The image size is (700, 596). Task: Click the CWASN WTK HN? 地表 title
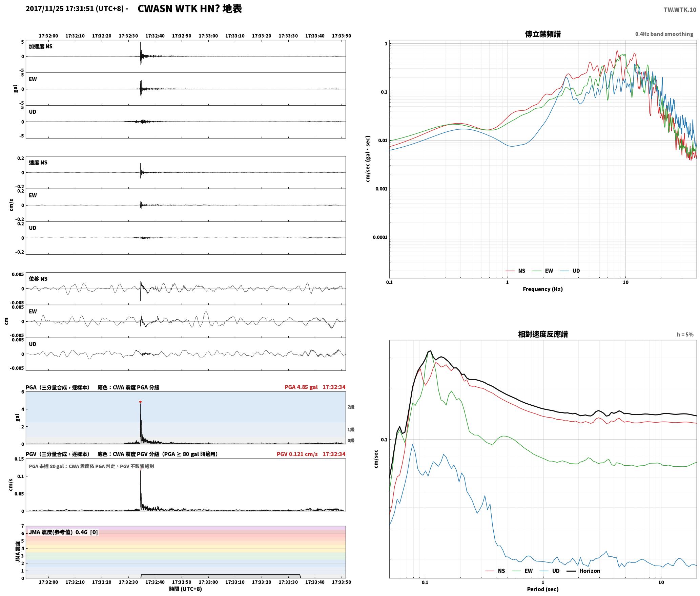pos(190,9)
